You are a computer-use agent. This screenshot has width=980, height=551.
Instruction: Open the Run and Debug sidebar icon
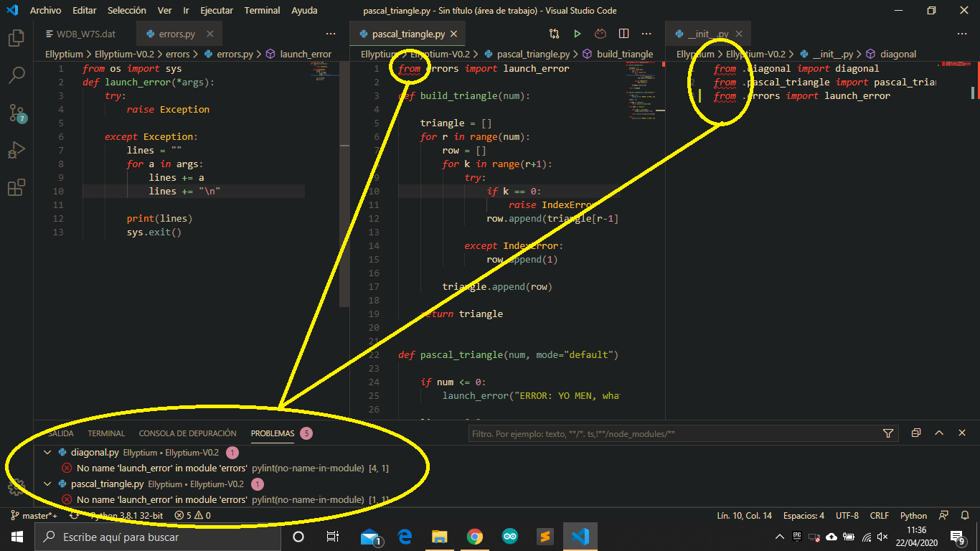point(17,149)
